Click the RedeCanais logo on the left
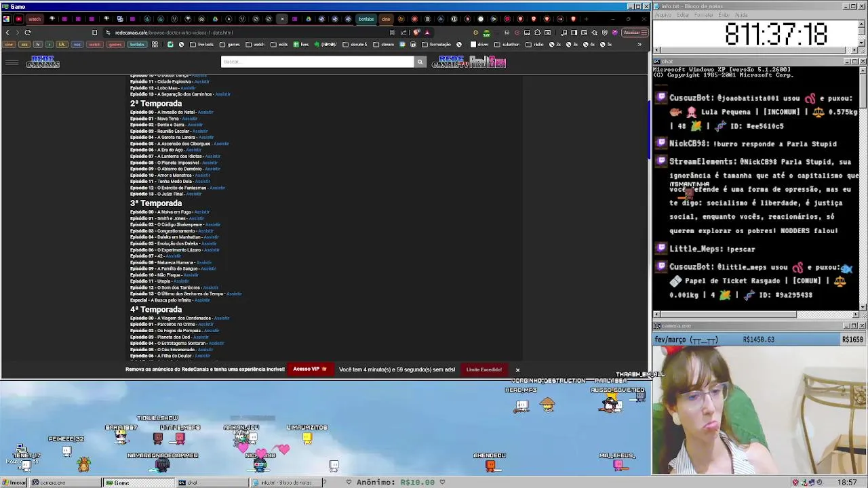 coord(43,62)
